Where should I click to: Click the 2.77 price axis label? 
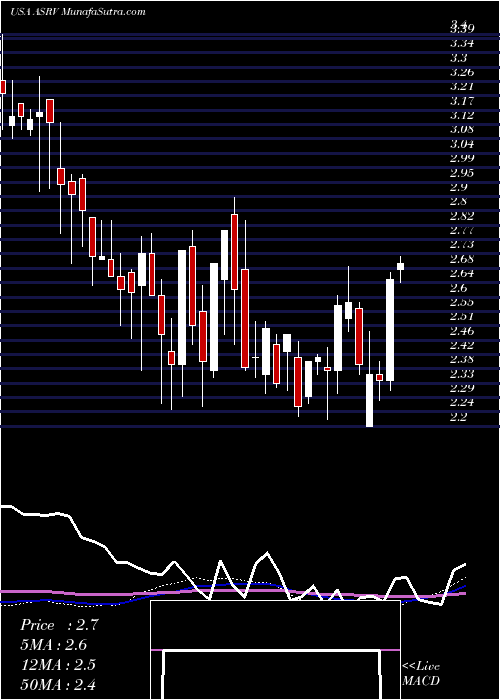coord(462,230)
